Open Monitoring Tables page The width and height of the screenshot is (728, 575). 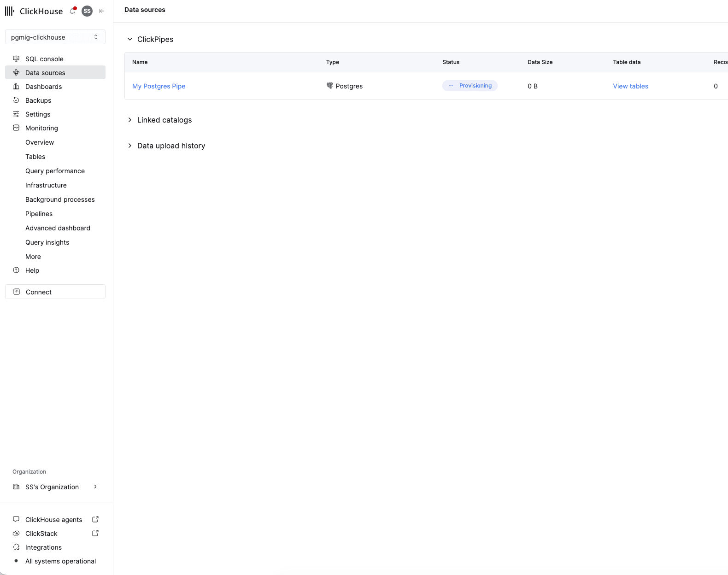pyautogui.click(x=35, y=157)
